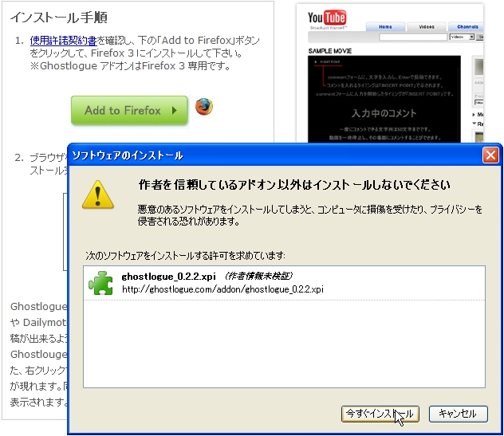This screenshot has width=504, height=436.
Task: Open the Home tab in YouTube preview
Action: point(385,26)
